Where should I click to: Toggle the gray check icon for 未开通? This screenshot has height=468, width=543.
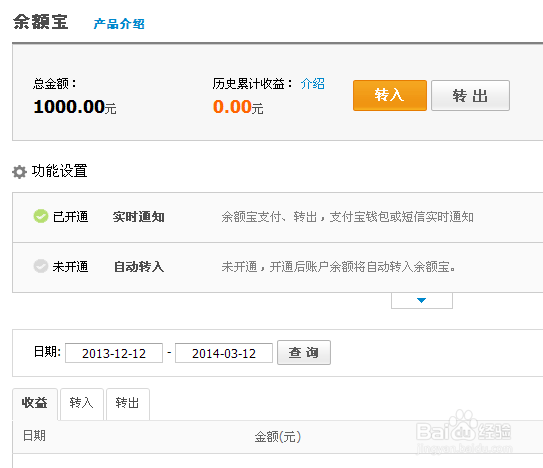[x=41, y=266]
